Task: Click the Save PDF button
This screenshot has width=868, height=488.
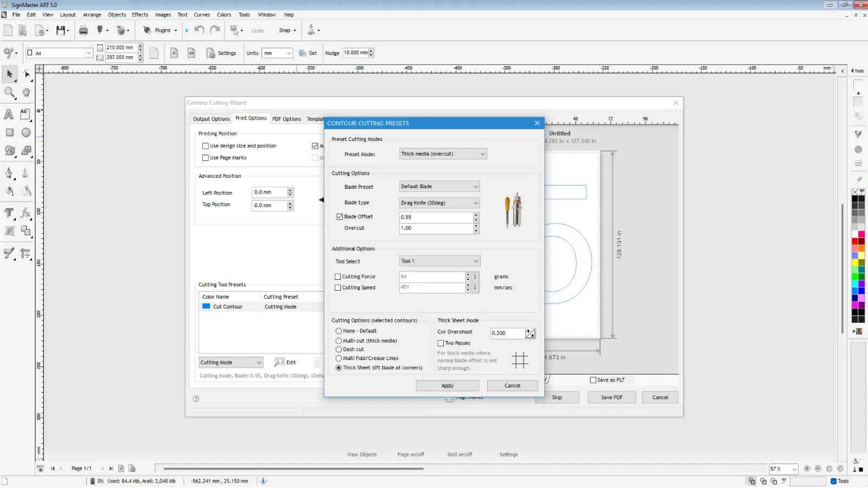Action: pos(611,397)
